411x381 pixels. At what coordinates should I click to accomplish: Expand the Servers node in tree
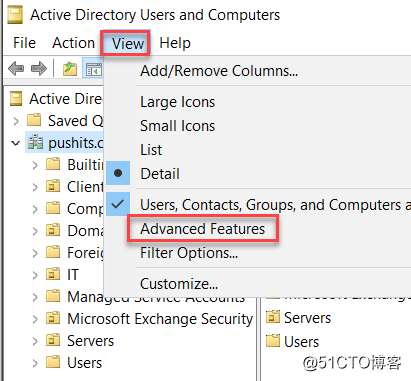(x=35, y=341)
